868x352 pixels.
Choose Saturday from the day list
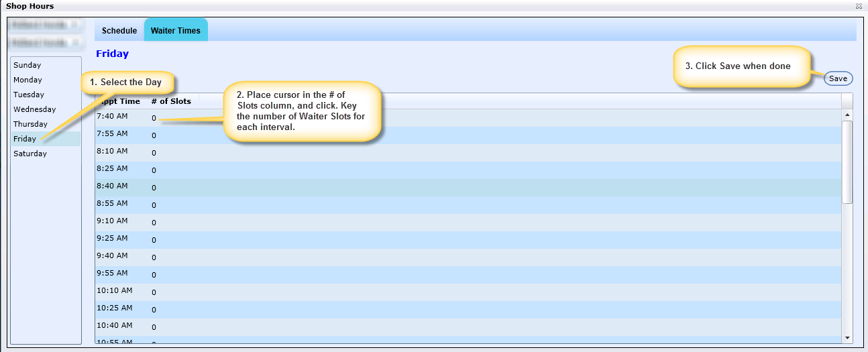(30, 154)
